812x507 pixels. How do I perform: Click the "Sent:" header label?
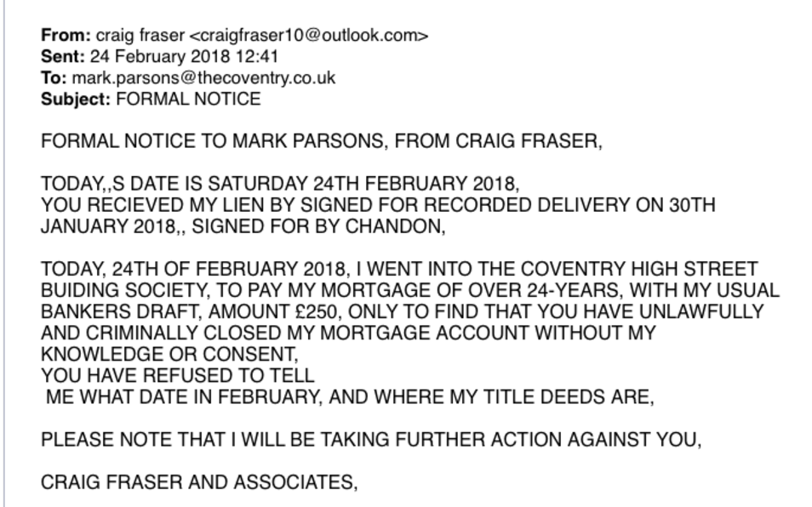click(60, 57)
